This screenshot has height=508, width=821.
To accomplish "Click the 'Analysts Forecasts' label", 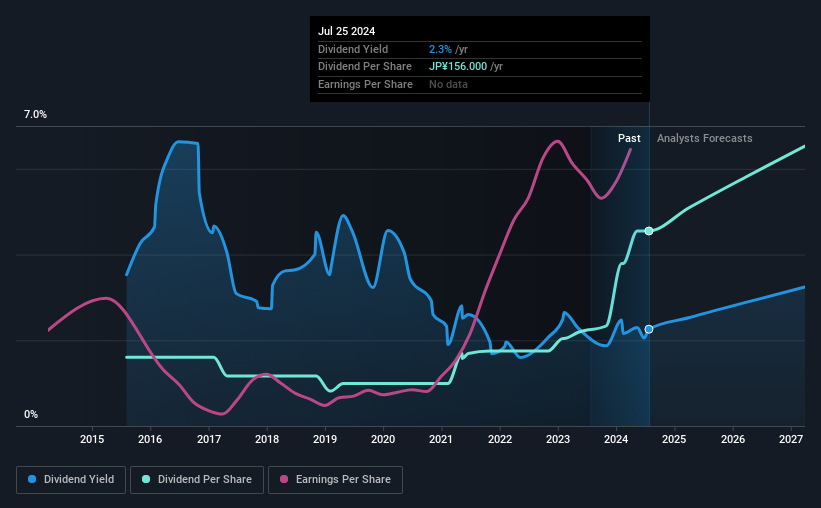I will click(704, 138).
